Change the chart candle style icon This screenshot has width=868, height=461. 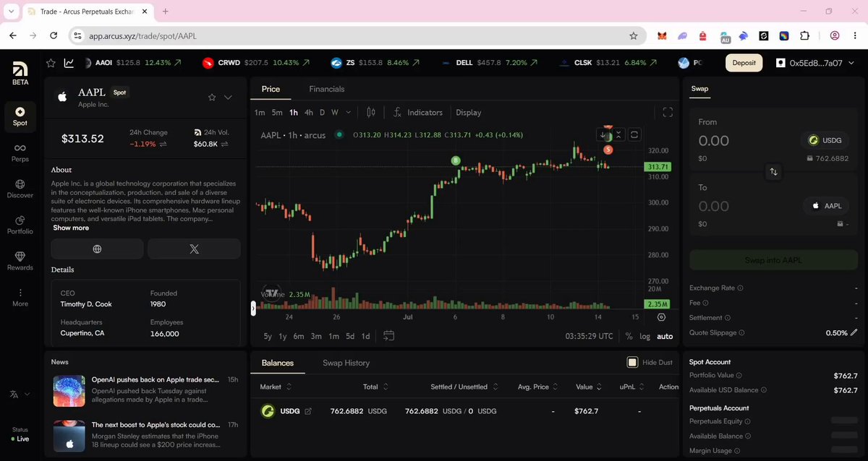(x=371, y=112)
